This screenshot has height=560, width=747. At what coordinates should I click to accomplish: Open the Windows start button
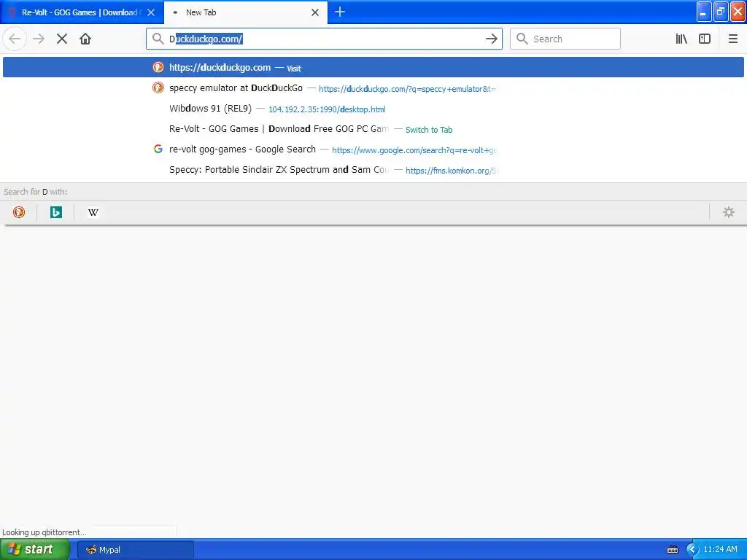[35, 550]
